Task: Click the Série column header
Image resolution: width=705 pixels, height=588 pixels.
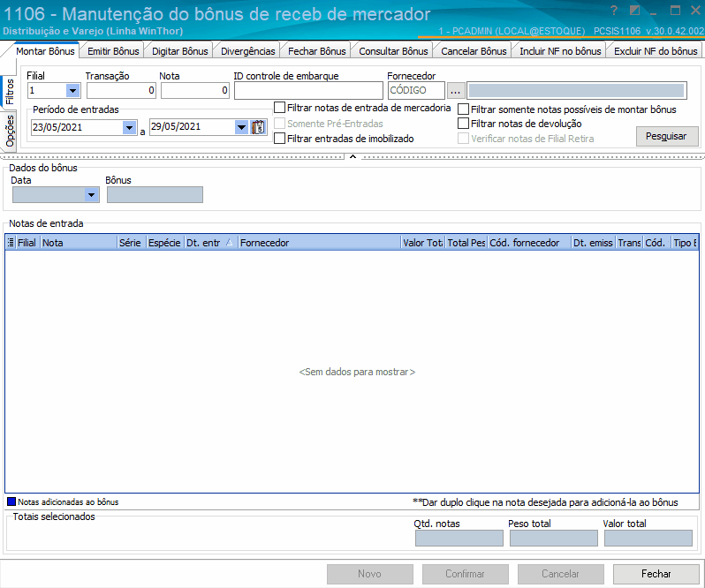Action: (x=132, y=243)
